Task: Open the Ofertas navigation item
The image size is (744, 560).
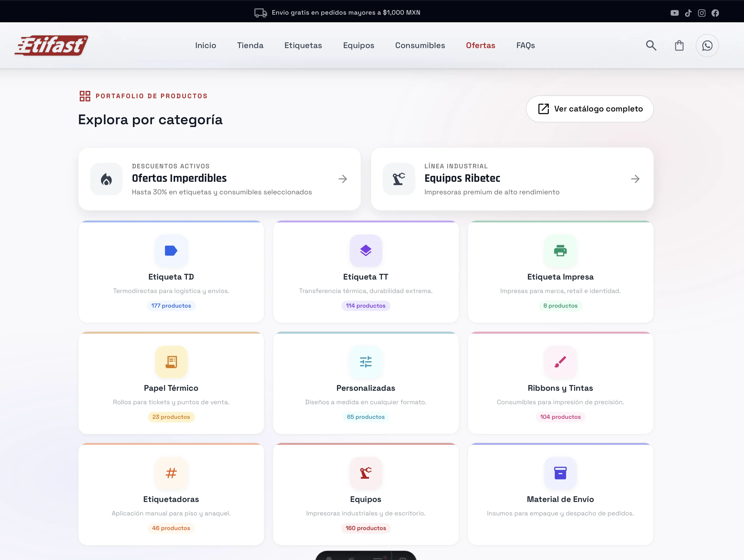Action: (x=480, y=46)
